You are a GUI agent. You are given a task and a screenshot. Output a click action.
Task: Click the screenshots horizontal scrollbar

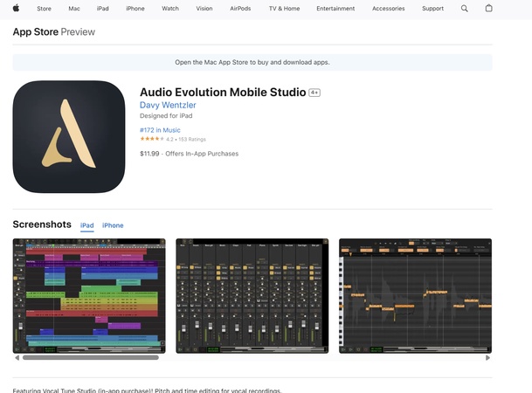(x=90, y=357)
